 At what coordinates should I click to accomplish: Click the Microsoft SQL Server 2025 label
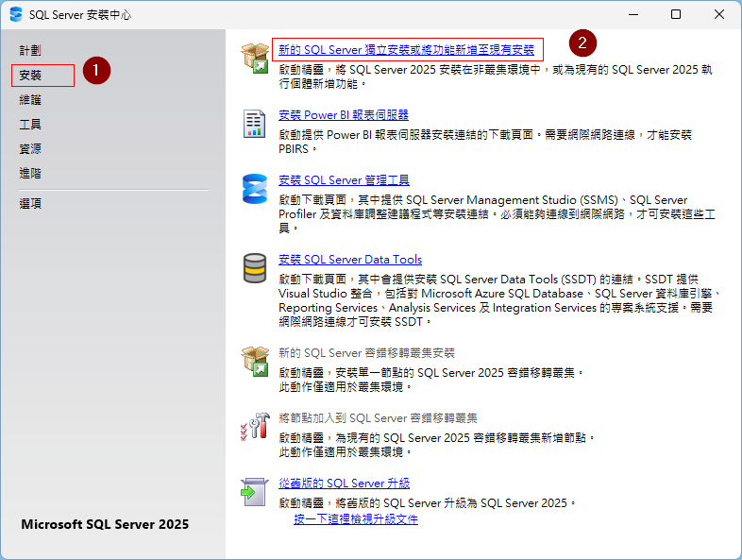(x=105, y=524)
